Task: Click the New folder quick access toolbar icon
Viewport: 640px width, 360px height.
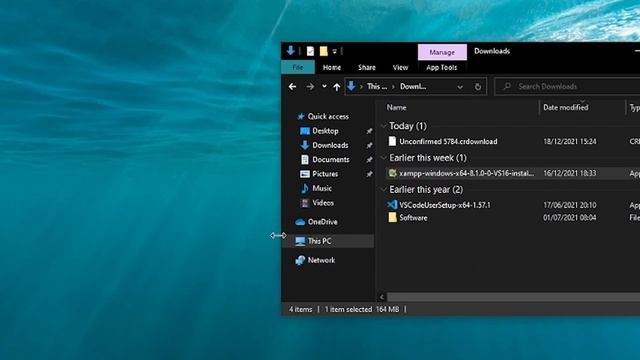Action: [x=324, y=51]
